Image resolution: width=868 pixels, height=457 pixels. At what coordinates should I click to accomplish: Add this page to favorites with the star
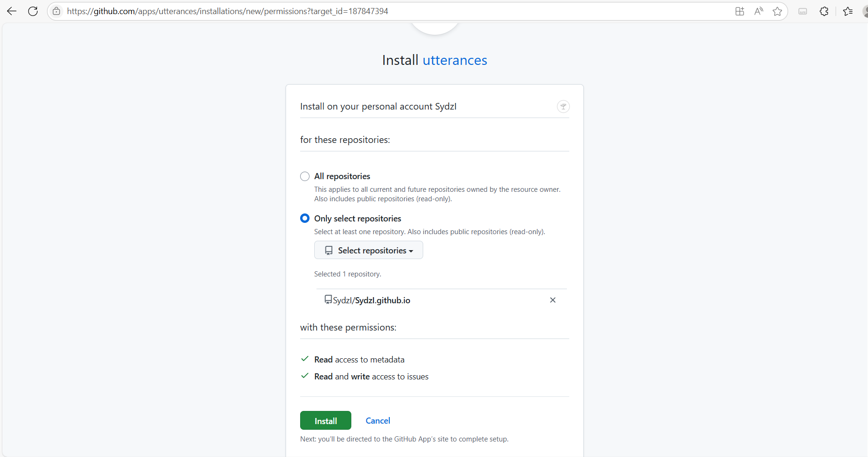point(777,11)
